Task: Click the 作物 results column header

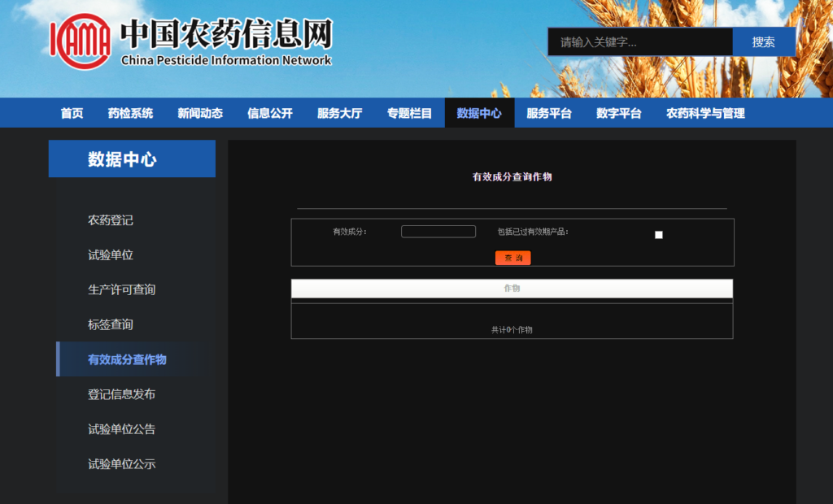Action: click(512, 289)
